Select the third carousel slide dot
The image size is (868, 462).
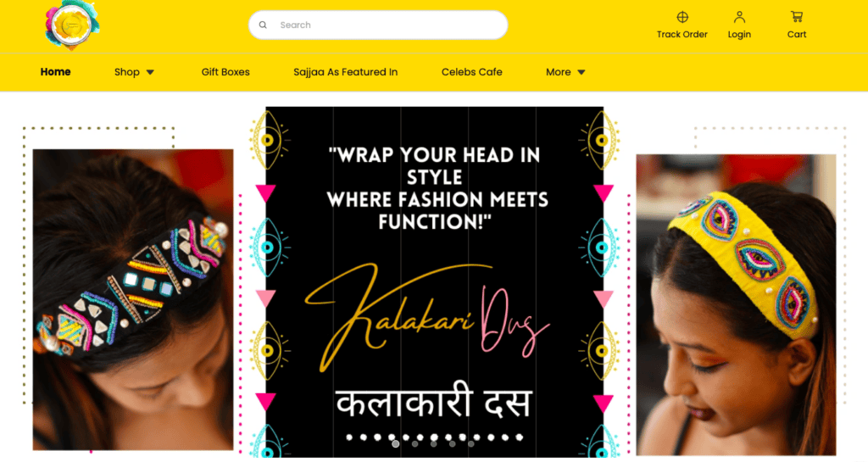coord(433,443)
